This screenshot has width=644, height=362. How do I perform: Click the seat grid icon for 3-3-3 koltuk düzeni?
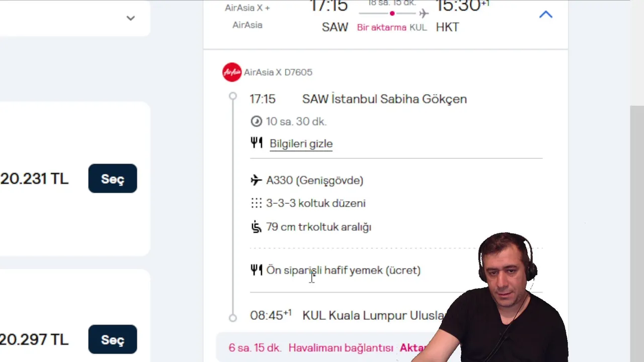click(257, 203)
